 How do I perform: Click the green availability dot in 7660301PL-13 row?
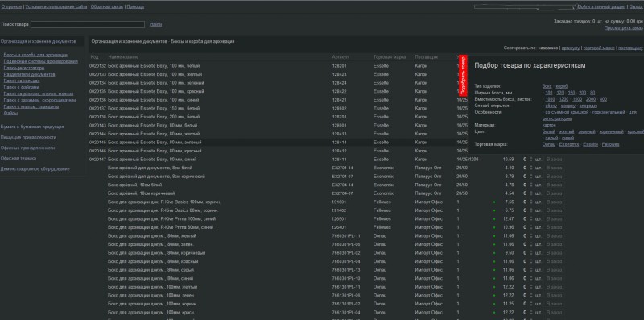[494, 270]
